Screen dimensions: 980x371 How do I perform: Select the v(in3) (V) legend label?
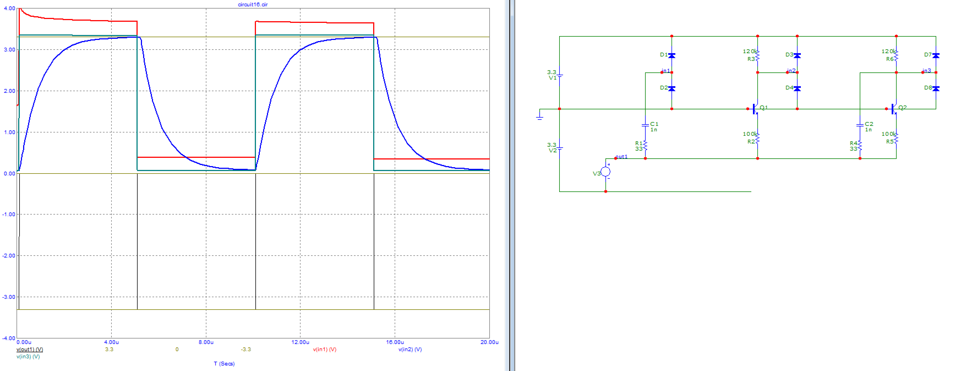pos(28,356)
